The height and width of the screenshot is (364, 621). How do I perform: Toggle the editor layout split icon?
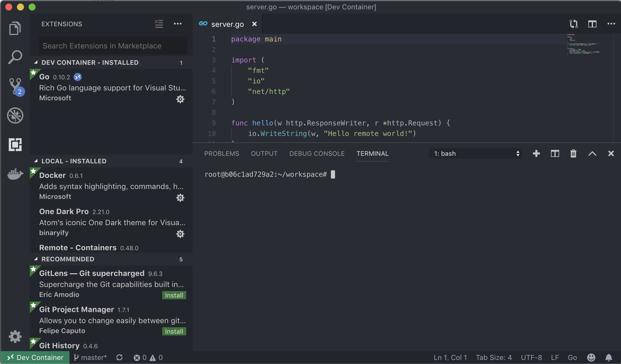point(592,24)
